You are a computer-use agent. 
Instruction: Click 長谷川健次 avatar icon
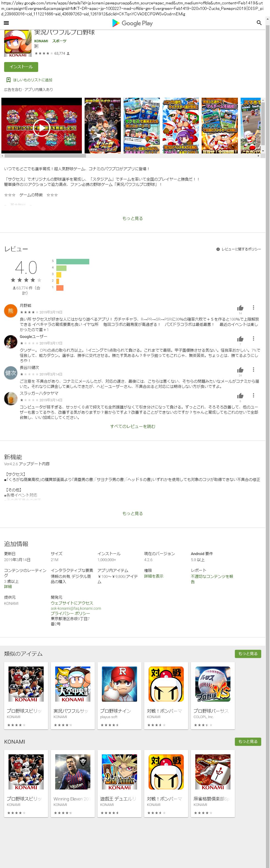pyautogui.click(x=10, y=373)
